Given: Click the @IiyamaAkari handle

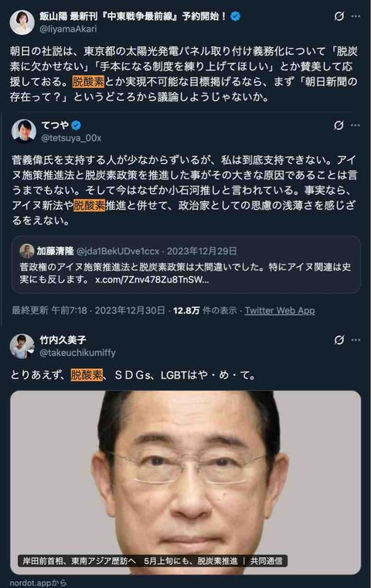Looking at the screenshot, I should (68, 29).
